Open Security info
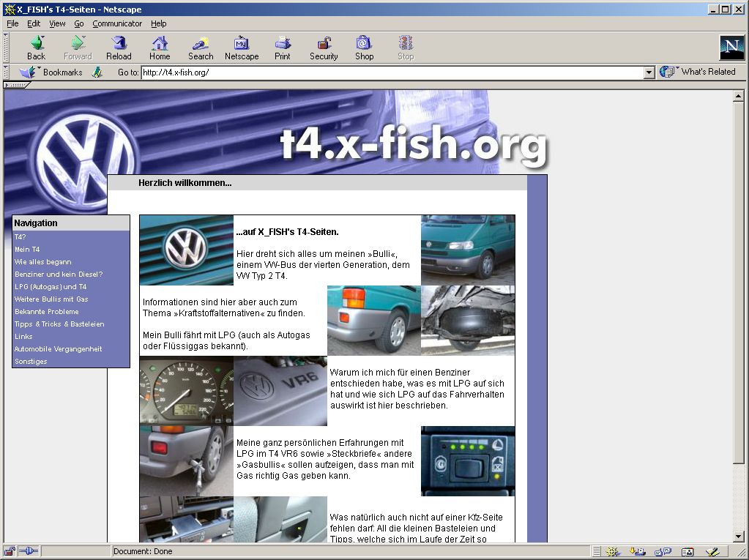This screenshot has height=560, width=749. [x=324, y=48]
